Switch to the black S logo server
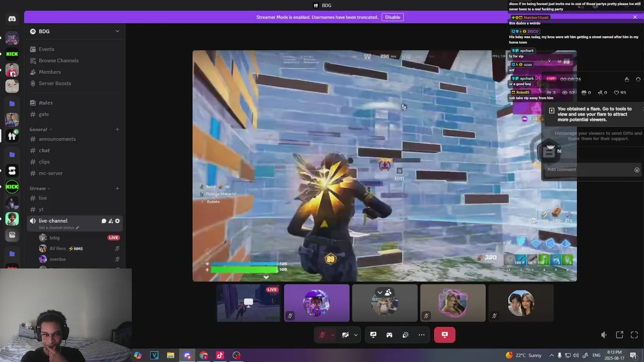The width and height of the screenshot is (644, 362). 12,170
